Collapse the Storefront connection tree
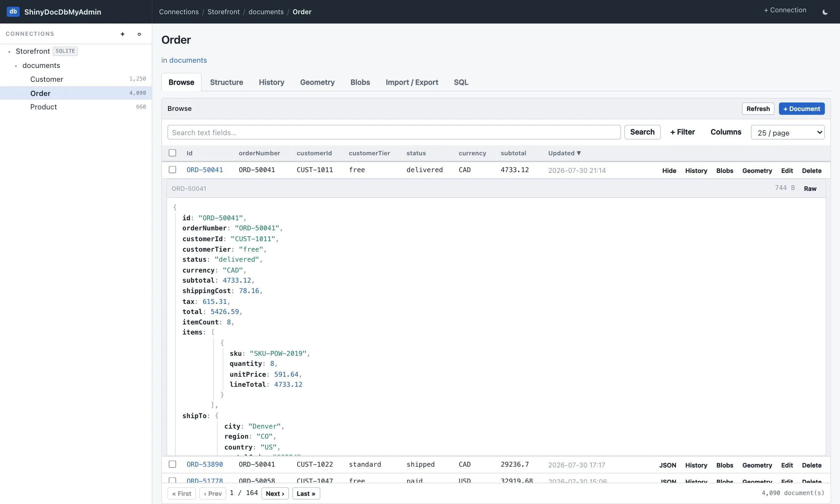The width and height of the screenshot is (840, 504). [x=9, y=52]
